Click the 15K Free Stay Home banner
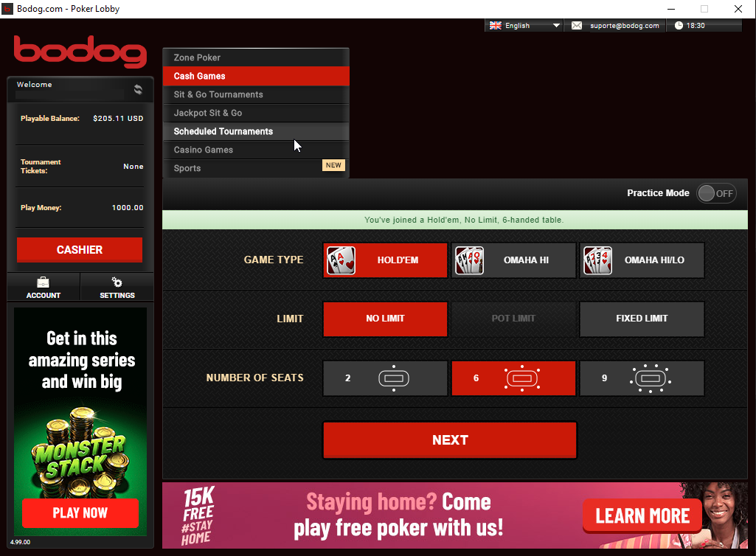756x556 pixels. tap(454, 515)
